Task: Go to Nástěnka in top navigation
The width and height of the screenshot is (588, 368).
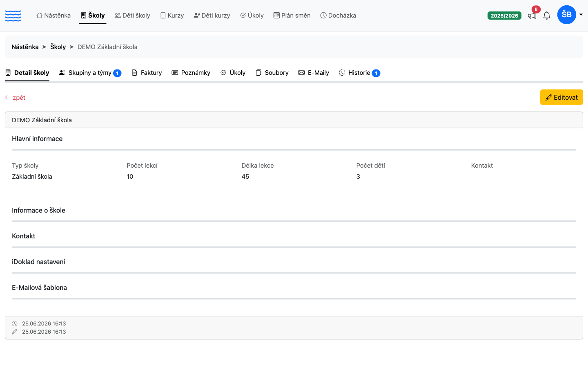Action: (x=53, y=16)
